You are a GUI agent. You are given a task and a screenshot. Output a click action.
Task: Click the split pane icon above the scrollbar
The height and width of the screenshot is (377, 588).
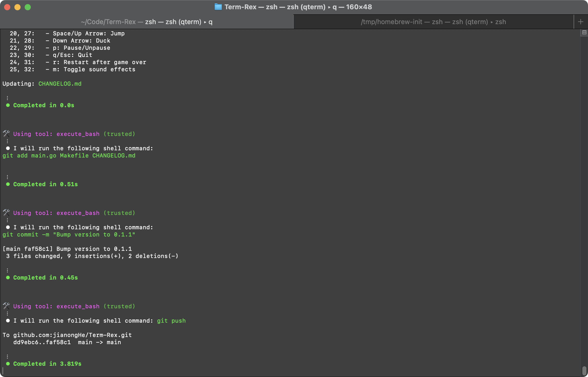pyautogui.click(x=584, y=33)
